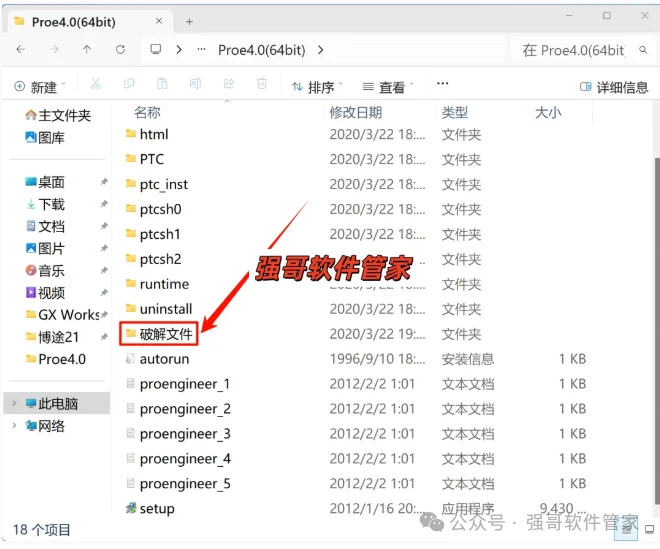Open 图片 in the sidebar
Image resolution: width=660 pixels, height=549 pixels.
[x=45, y=248]
